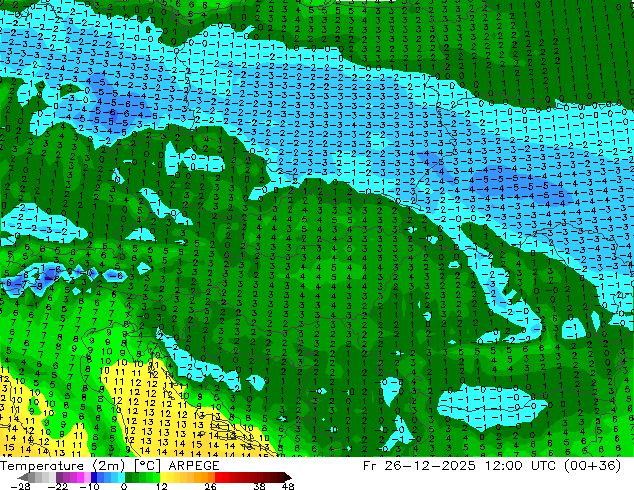Click the bright magenta swatch in the legend
The image size is (634, 490).
tap(80, 477)
